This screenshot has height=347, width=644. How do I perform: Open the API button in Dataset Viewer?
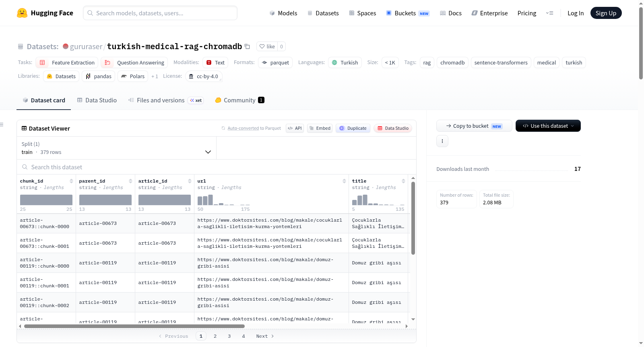(x=295, y=128)
